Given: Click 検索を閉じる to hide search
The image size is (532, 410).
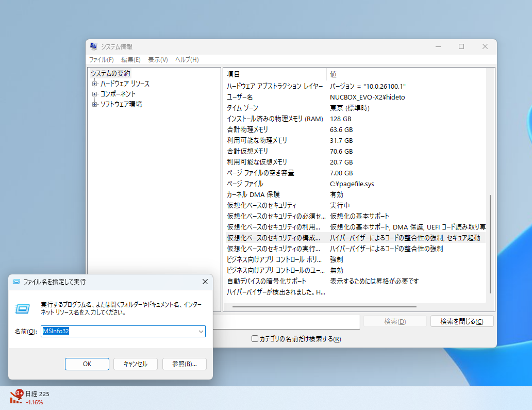Looking at the screenshot, I should pos(462,321).
